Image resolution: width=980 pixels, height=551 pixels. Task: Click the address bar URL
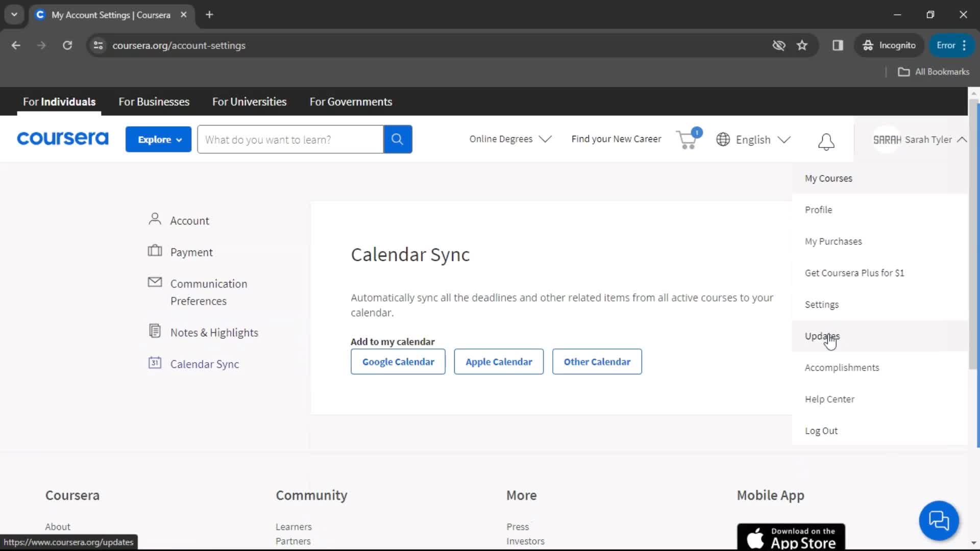click(179, 45)
